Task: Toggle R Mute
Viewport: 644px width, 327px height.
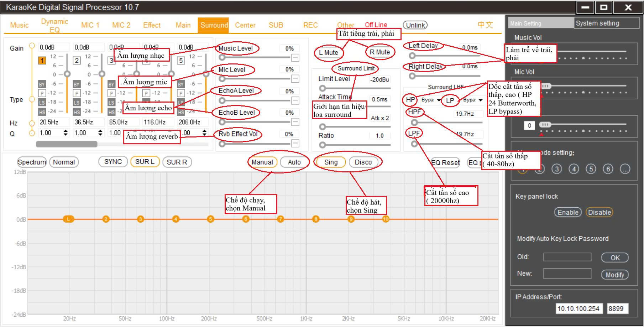Action: [x=380, y=52]
